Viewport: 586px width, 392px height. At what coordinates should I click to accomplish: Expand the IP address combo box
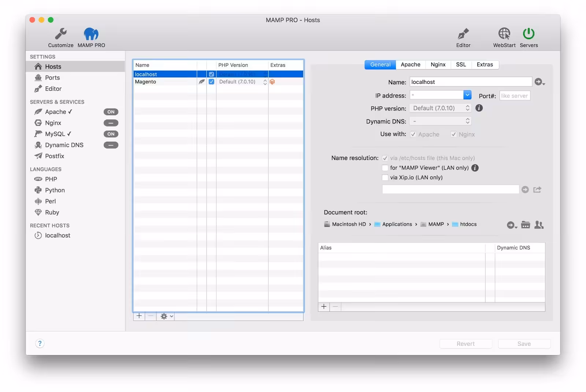(x=467, y=95)
